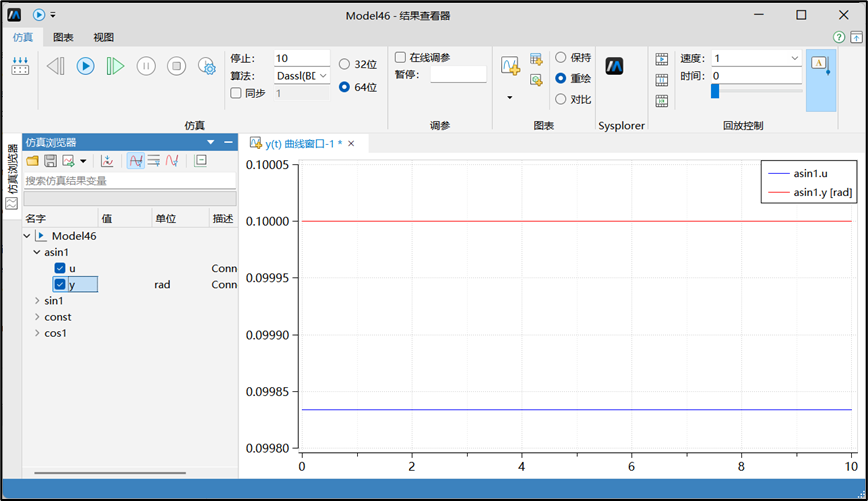
Task: Open result file folder icon in browser
Action: tap(33, 161)
